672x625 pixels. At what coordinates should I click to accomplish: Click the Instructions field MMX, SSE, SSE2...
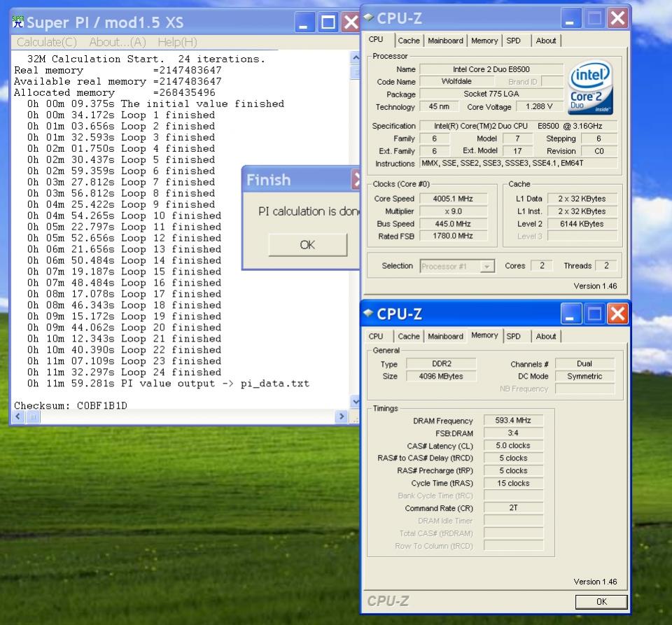(519, 163)
